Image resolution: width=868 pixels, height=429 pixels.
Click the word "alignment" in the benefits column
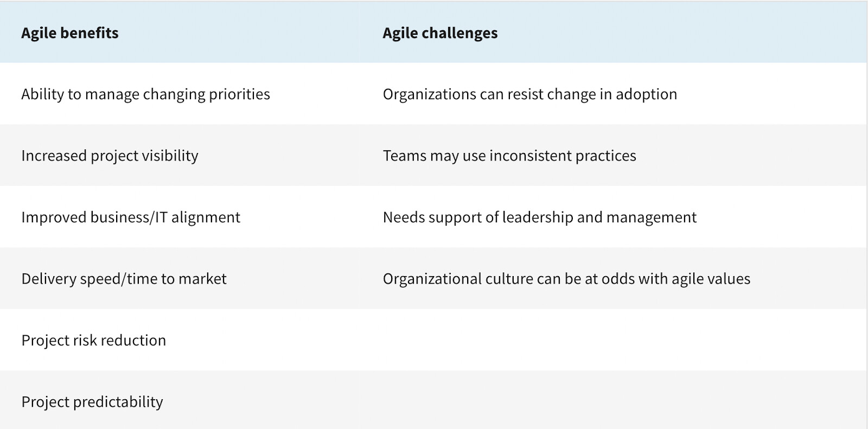(x=206, y=217)
